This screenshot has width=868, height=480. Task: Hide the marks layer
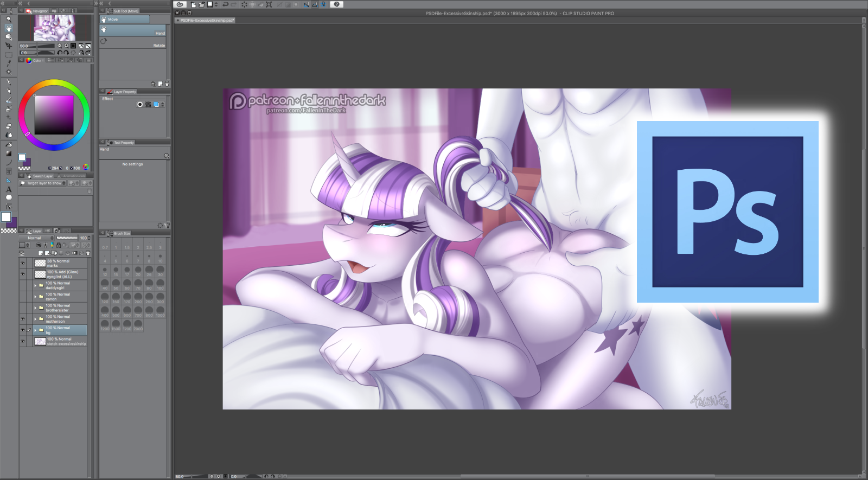point(23,263)
